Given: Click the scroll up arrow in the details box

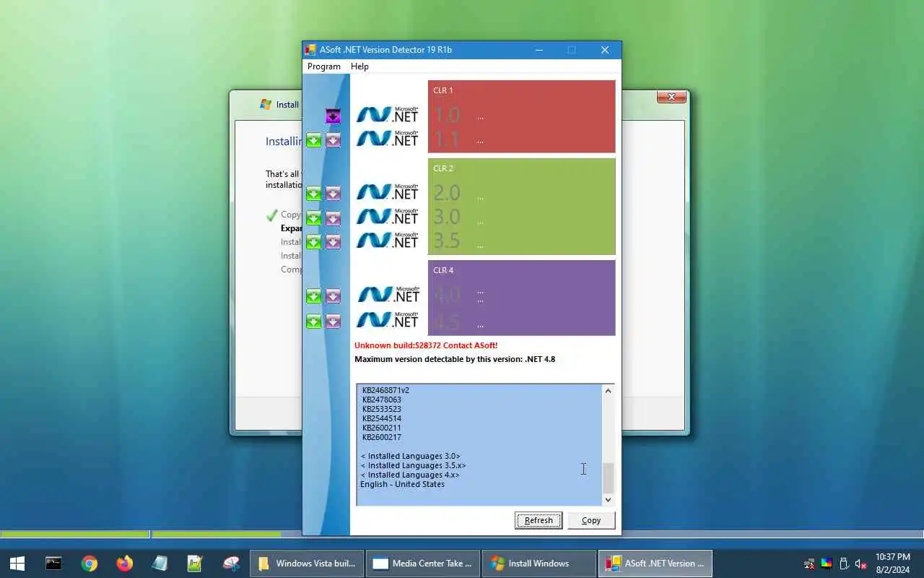Looking at the screenshot, I should tap(608, 391).
